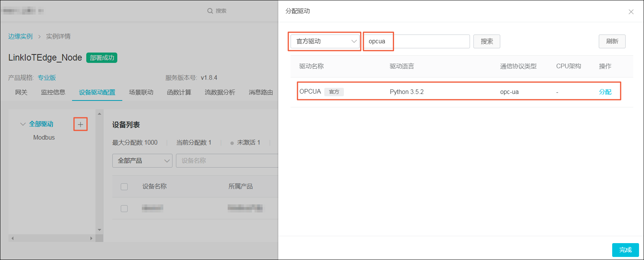Click the driver tree scroll down arrow
This screenshot has height=260, width=644.
99,230
